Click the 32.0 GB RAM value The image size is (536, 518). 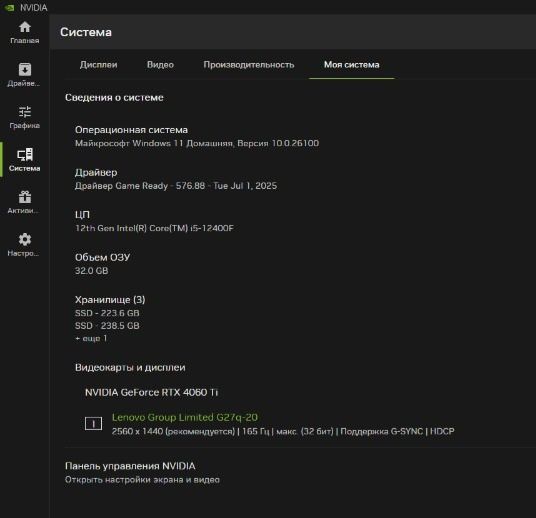coord(92,271)
